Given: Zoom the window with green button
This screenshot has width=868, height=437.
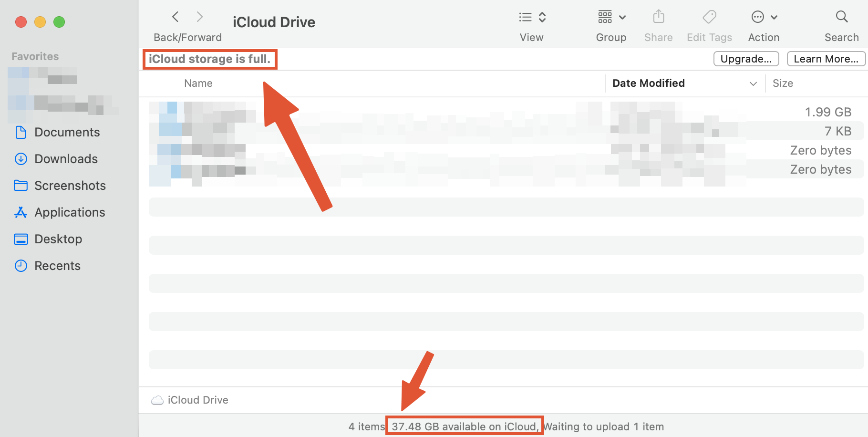Looking at the screenshot, I should pos(59,22).
